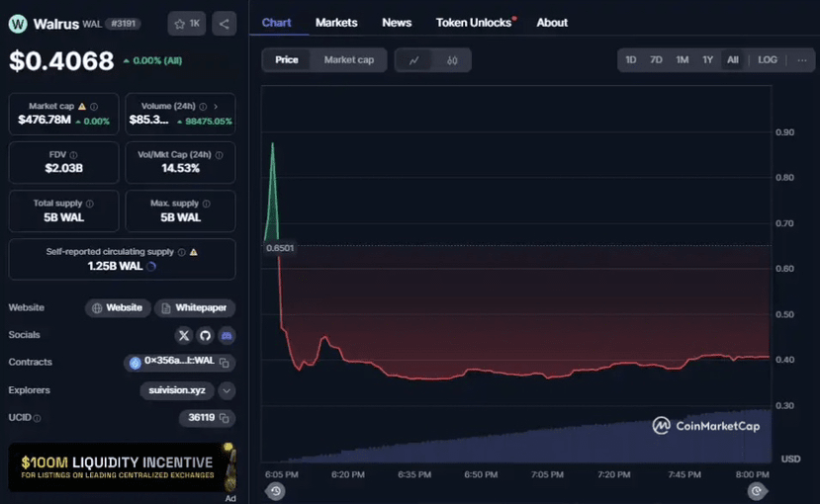Switch to the Markets tab
The height and width of the screenshot is (504, 820).
point(336,22)
